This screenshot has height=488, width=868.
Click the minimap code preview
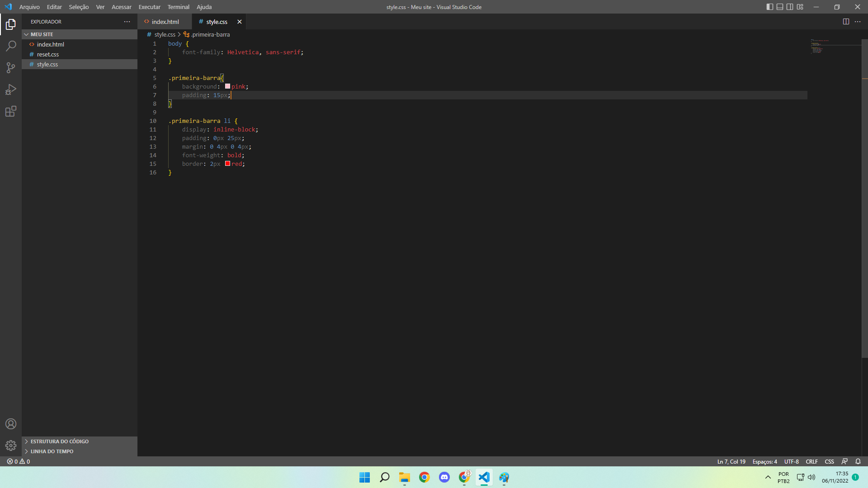click(821, 47)
